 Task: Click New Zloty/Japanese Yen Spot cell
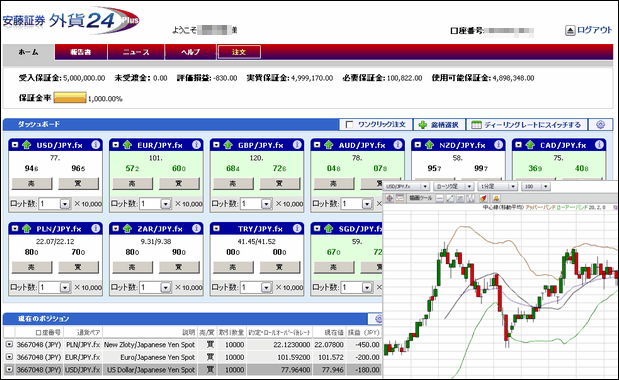coord(149,344)
